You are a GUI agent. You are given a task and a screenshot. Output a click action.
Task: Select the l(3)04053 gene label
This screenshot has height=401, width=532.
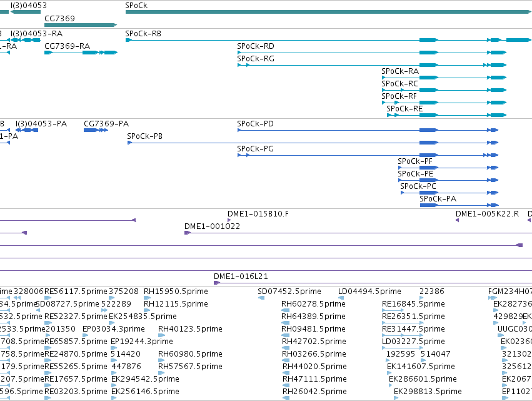tap(29, 6)
